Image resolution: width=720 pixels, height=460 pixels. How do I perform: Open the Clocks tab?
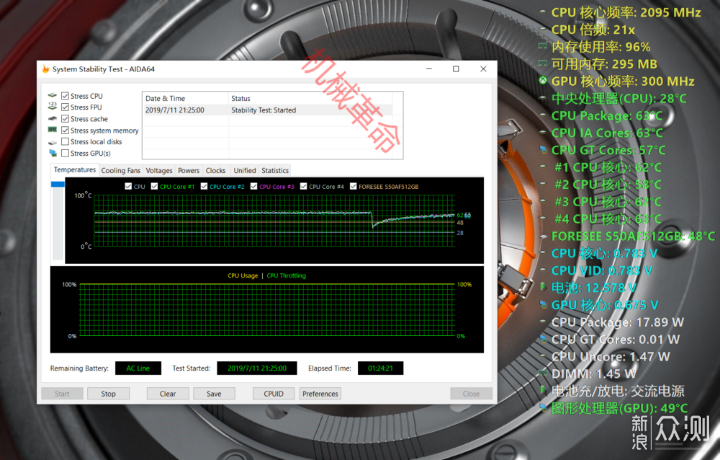tap(215, 170)
